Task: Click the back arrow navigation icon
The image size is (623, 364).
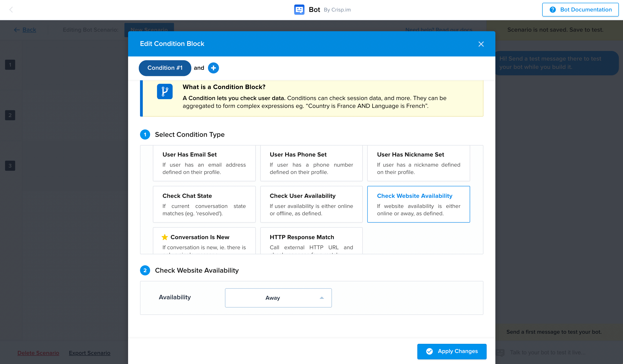Action: [x=11, y=10]
